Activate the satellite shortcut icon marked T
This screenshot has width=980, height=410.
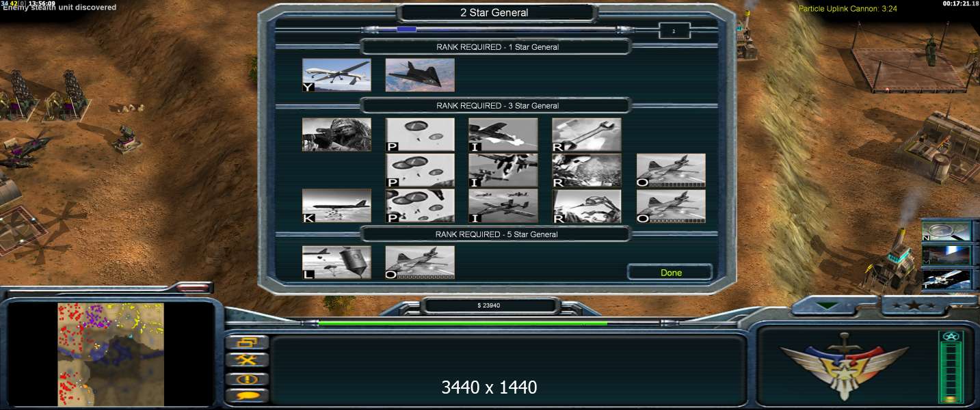pyautogui.click(x=946, y=279)
